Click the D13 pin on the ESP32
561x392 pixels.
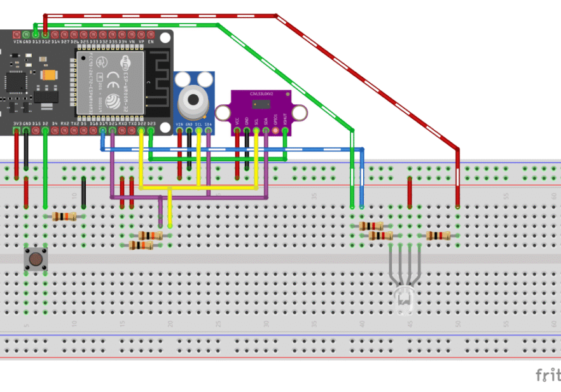pos(36,34)
